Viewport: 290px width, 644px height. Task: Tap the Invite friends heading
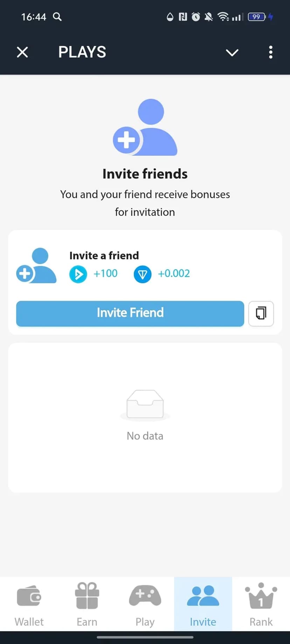pyautogui.click(x=145, y=174)
